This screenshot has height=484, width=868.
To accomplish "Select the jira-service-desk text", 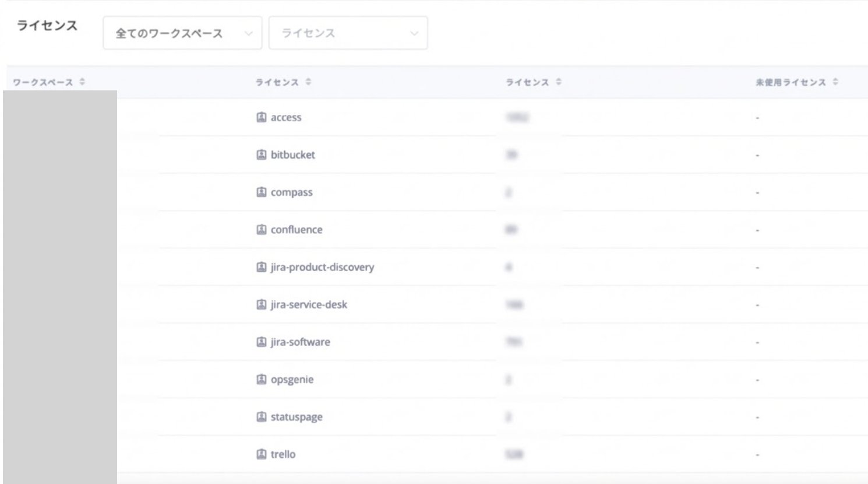I will point(309,304).
